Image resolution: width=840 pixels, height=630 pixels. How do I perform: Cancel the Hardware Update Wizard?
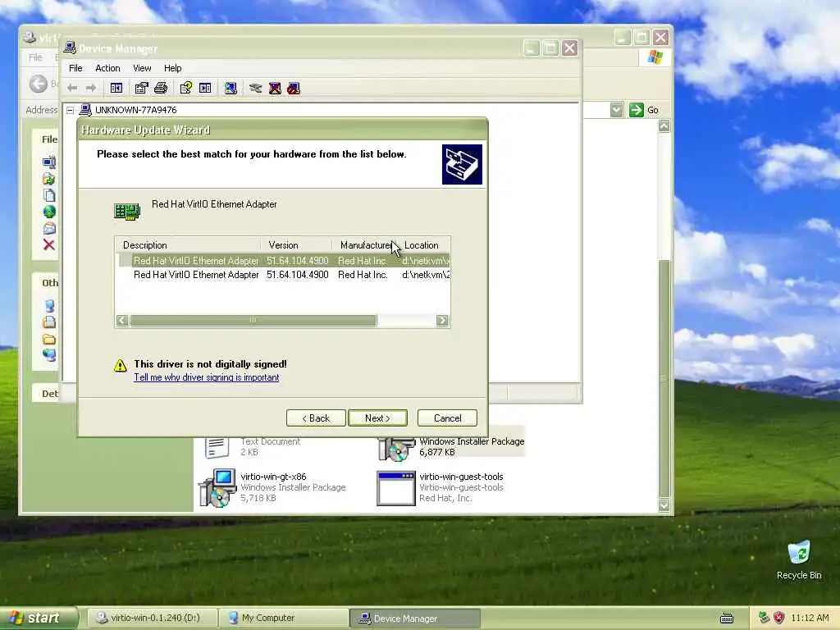[447, 418]
